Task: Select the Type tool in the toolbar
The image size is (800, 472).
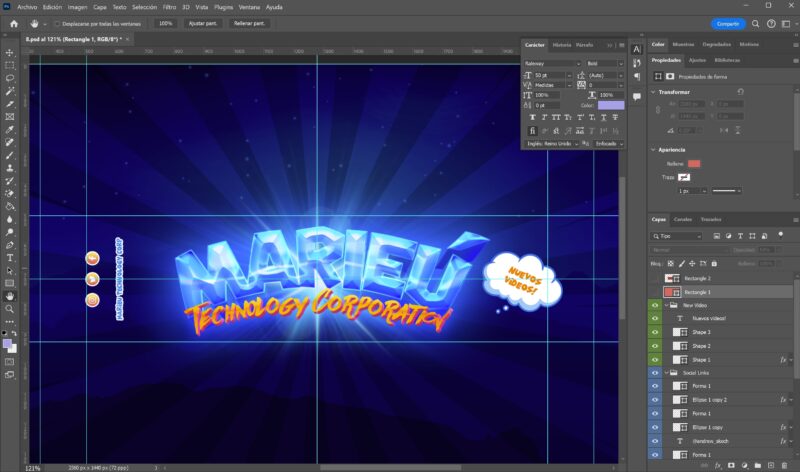Action: click(10, 258)
